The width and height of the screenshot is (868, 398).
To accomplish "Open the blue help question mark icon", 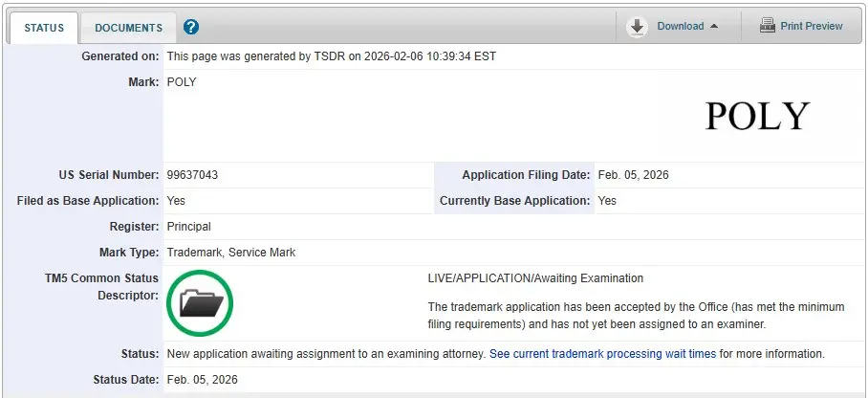I will (191, 27).
